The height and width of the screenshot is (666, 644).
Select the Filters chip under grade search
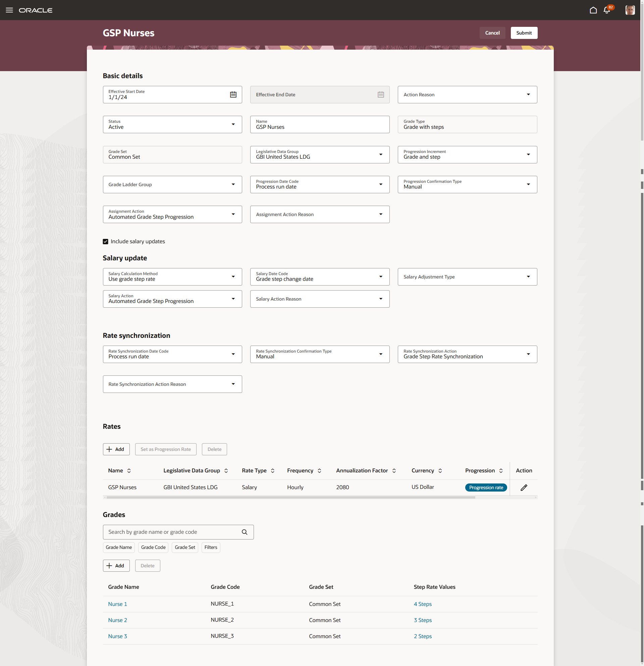211,547
